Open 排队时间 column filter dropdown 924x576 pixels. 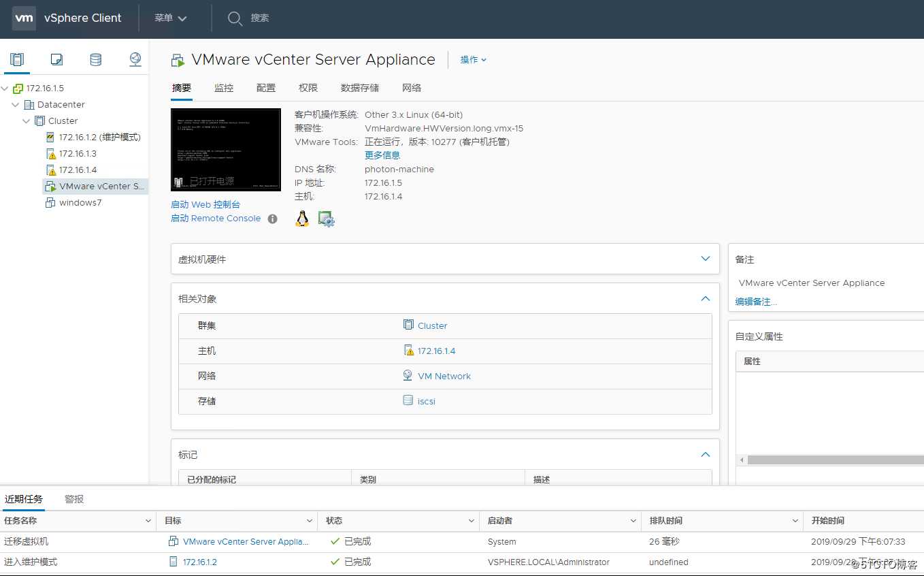tap(795, 521)
